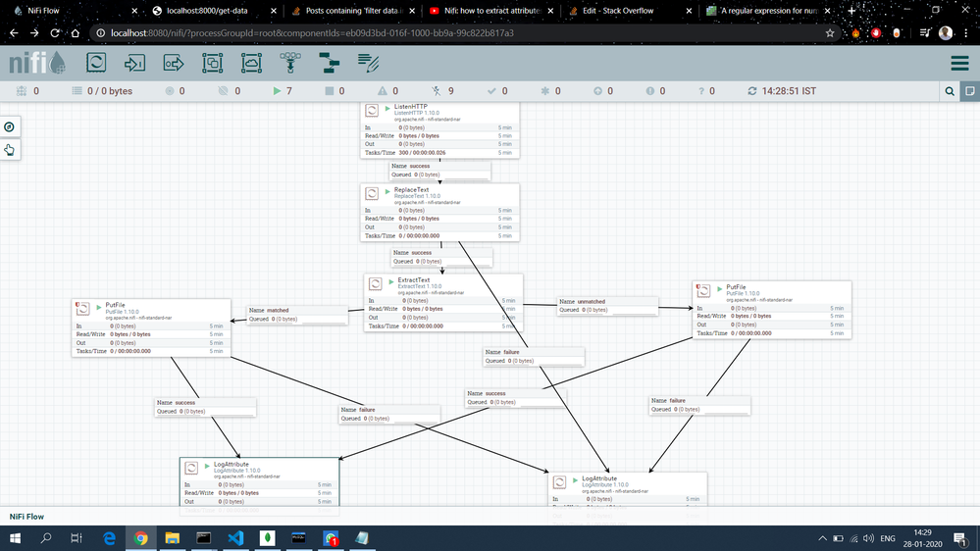Open the bulletin board icon

[970, 91]
